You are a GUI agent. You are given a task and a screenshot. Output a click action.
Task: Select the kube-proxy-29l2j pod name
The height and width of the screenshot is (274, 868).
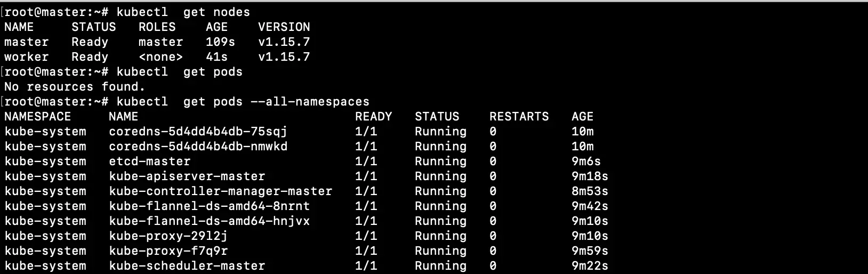point(168,236)
